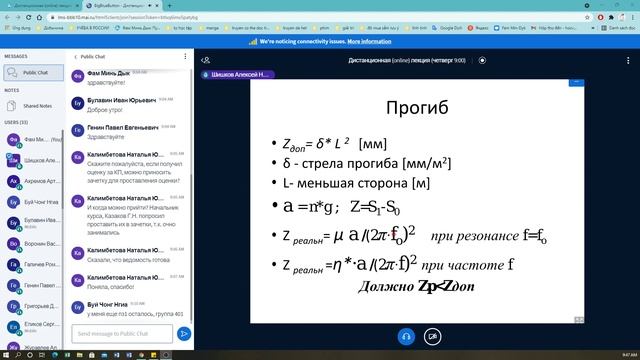Open File Explorer from the taskbar
Image resolution: width=640 pixels, height=360 pixels.
click(80, 355)
